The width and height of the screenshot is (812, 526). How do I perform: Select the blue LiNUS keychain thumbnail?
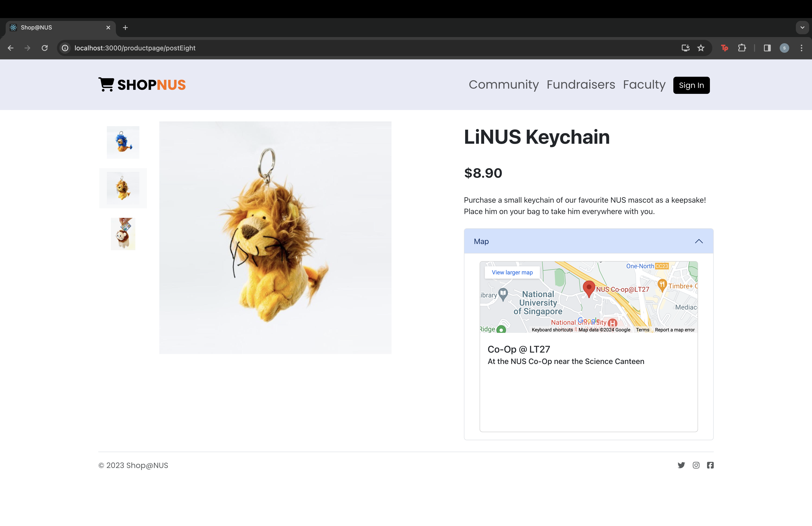click(123, 142)
